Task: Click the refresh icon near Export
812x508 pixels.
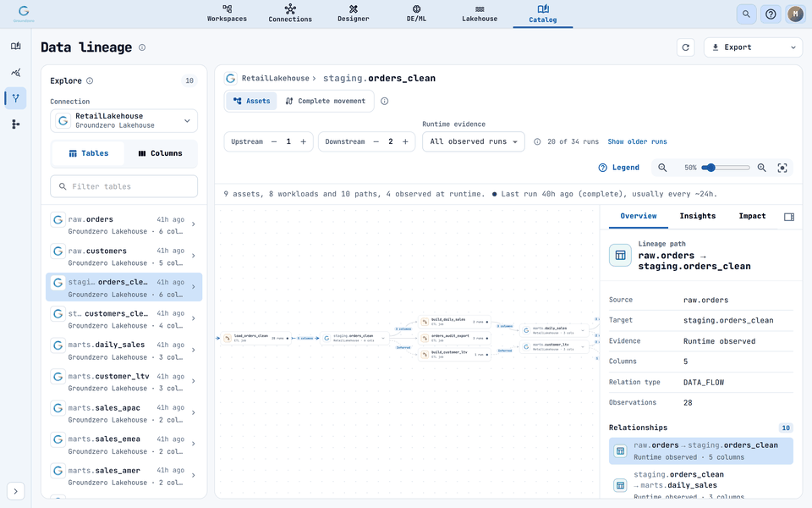Action: click(x=685, y=47)
